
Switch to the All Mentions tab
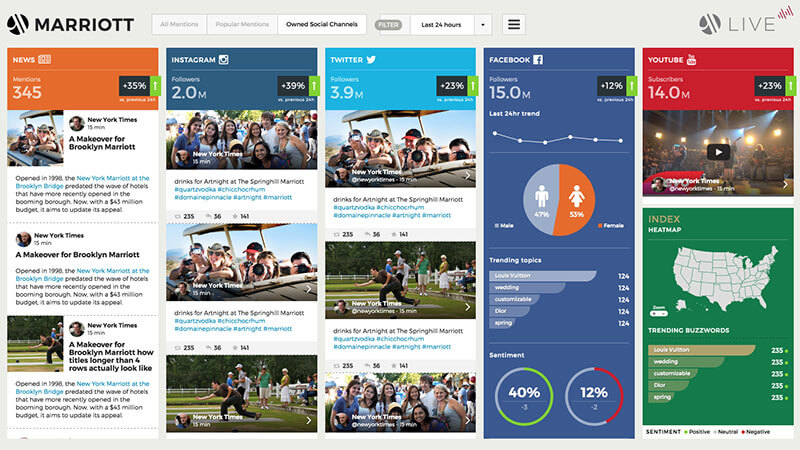[179, 24]
